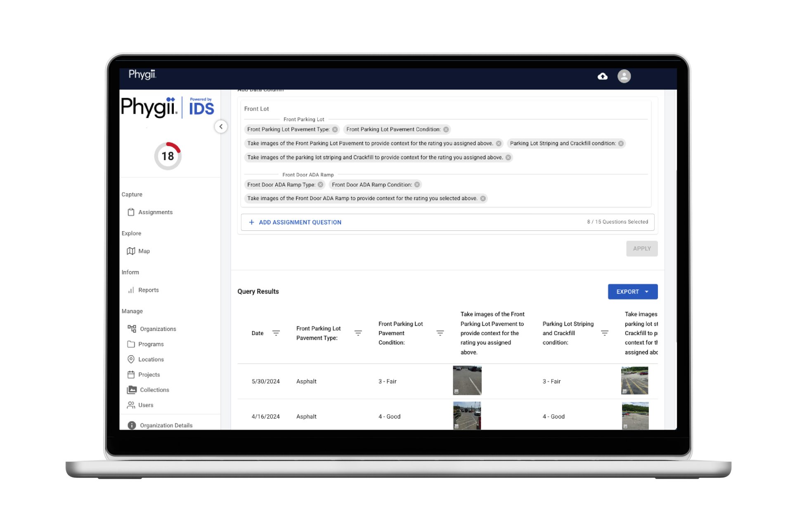Open Assignments in the sidebar
The image size is (797, 532).
155,212
